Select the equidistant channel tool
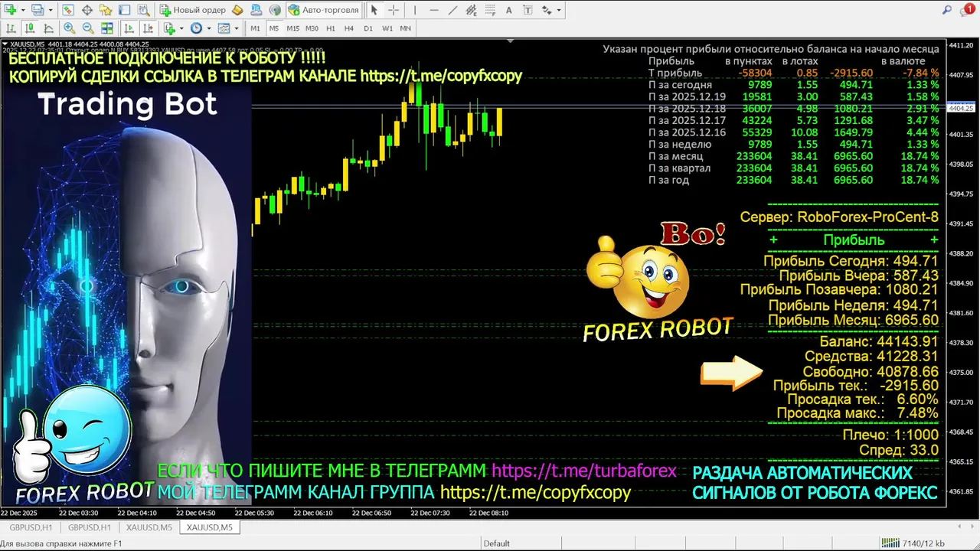Viewport: 980px width, 551px height. click(x=472, y=10)
